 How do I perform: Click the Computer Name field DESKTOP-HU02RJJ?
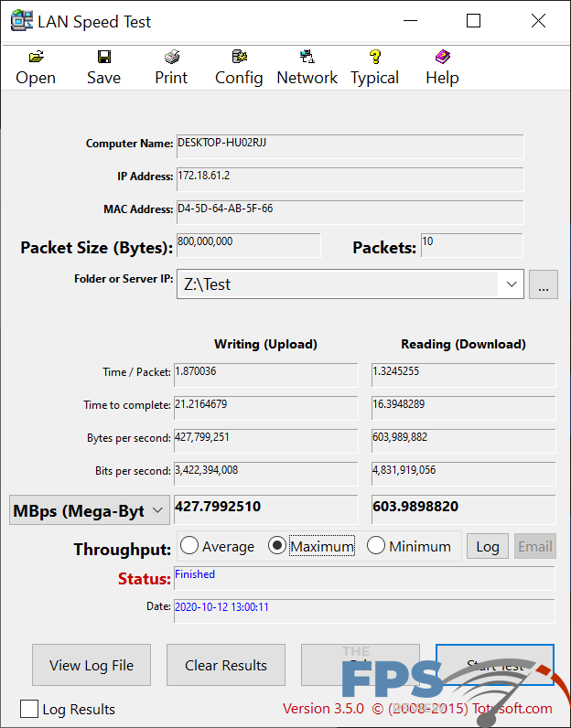(350, 146)
